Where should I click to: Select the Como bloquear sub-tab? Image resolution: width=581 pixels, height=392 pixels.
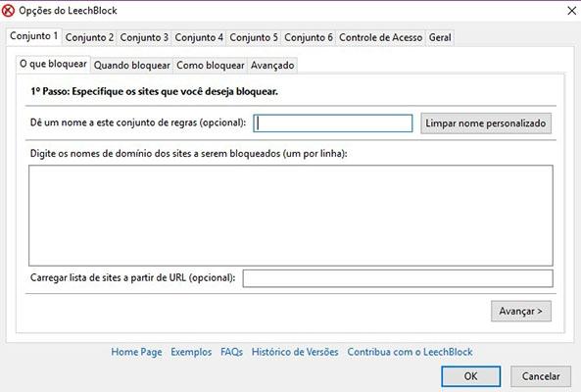pos(211,66)
